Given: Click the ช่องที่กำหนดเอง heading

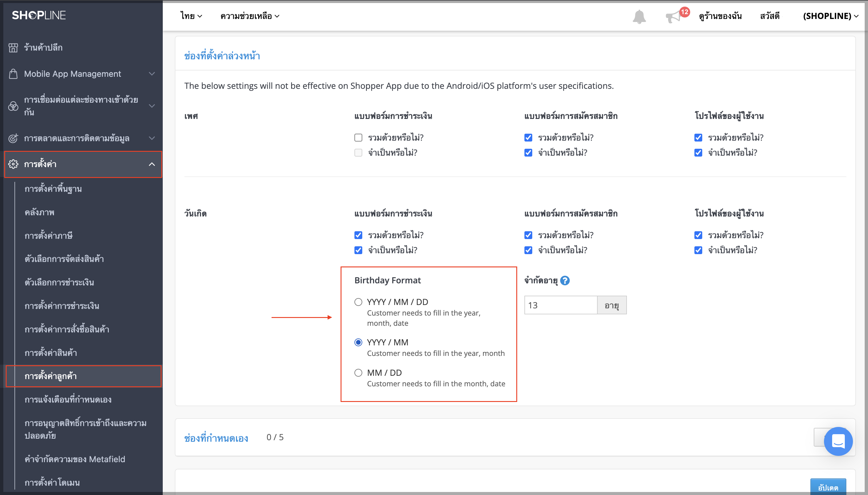Looking at the screenshot, I should (216, 438).
